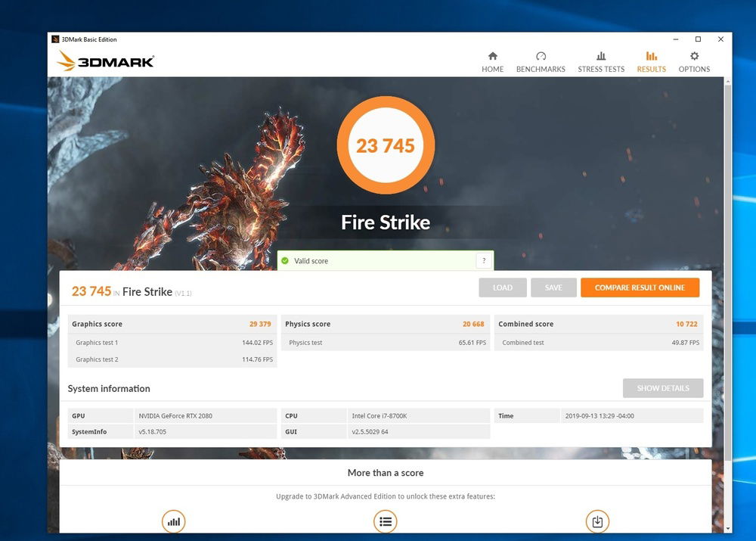This screenshot has width=756, height=541.
Task: Switch to the Results tab
Action: (x=651, y=62)
